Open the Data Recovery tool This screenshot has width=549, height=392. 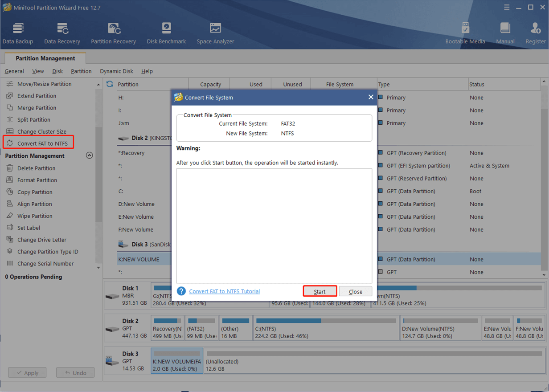click(62, 33)
